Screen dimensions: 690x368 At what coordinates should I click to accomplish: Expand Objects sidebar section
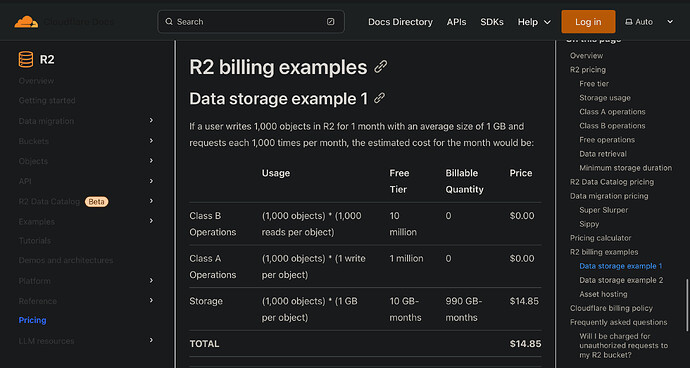tap(151, 161)
